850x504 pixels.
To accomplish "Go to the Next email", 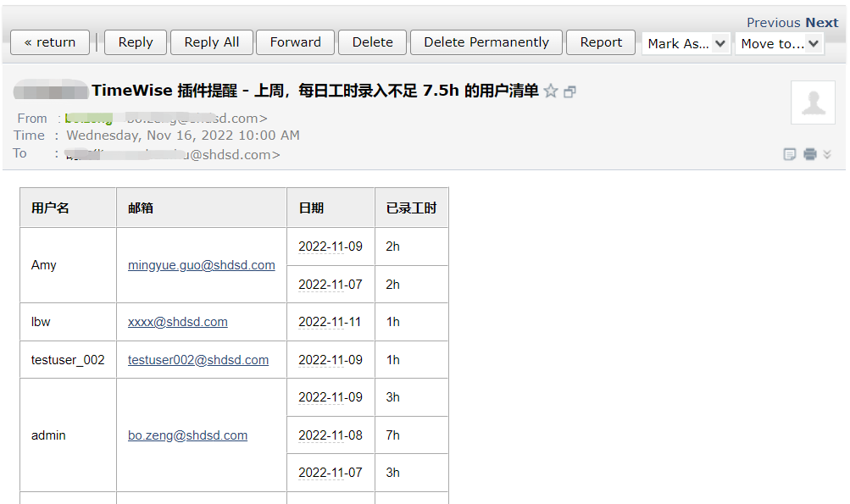I will point(822,23).
